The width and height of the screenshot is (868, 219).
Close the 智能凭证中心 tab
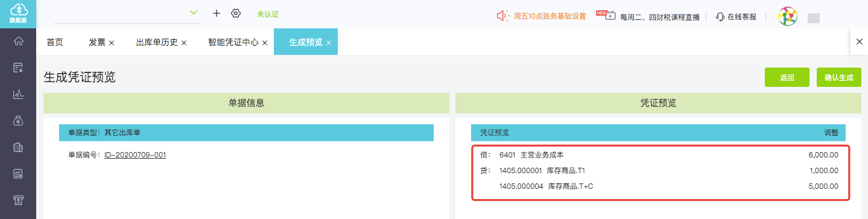coord(264,43)
